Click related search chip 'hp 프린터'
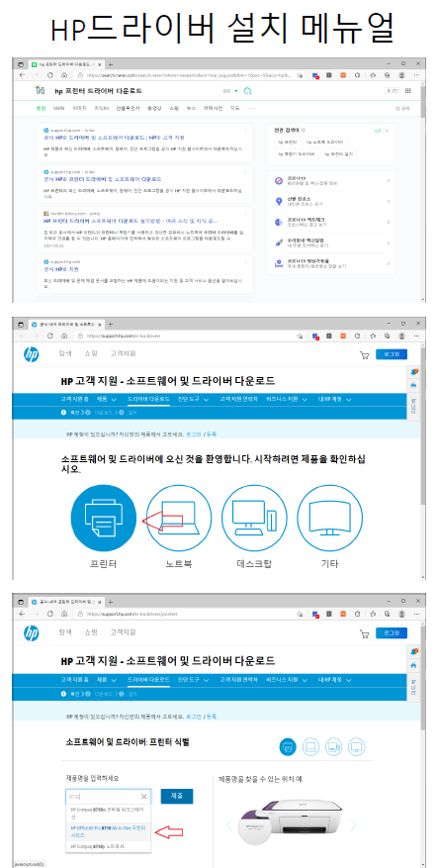The width and height of the screenshot is (438, 868). (x=288, y=142)
